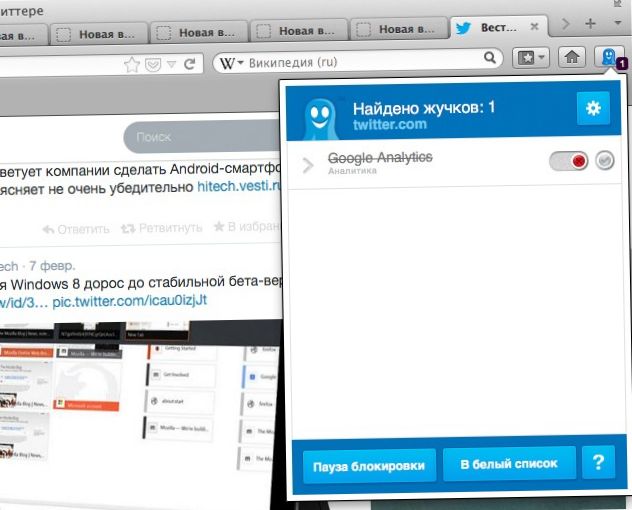Screen dimensions: 632x510
Task: Click the Ghostery ghost logo in panel header
Action: coord(320,119)
